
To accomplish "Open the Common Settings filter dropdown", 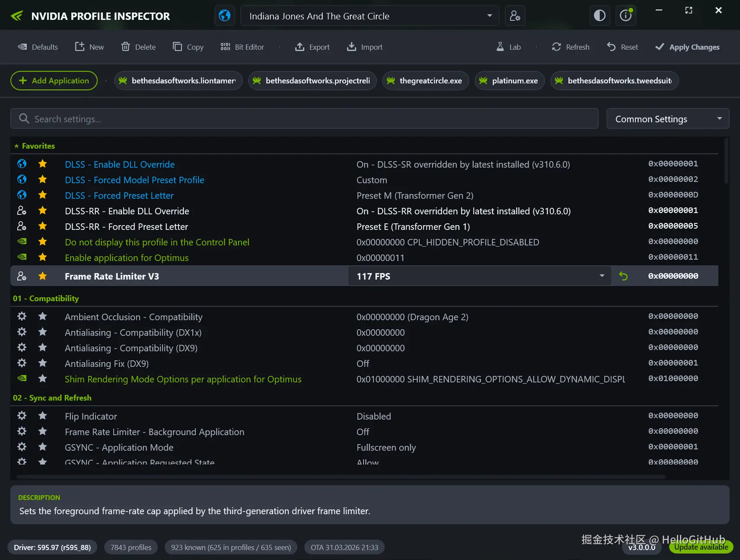I will [x=668, y=119].
